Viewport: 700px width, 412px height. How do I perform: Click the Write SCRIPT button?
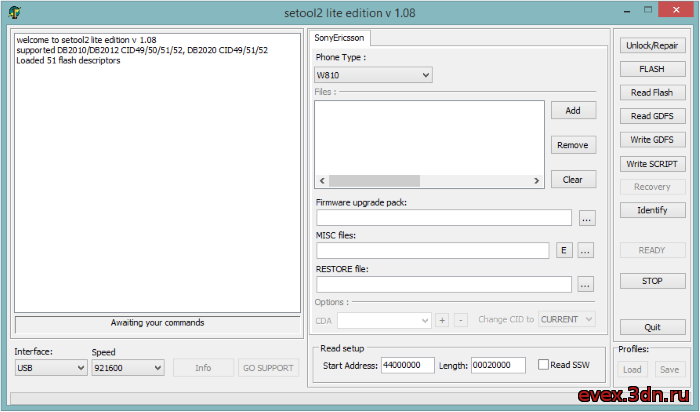point(652,164)
